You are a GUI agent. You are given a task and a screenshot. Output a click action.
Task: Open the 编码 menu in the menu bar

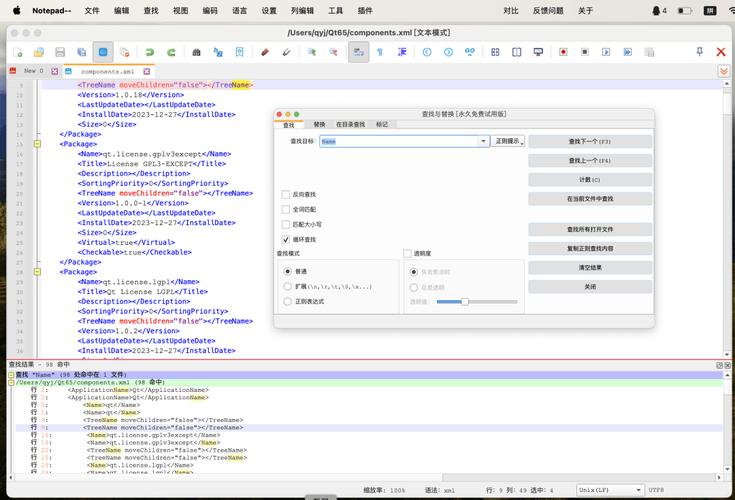tap(210, 10)
